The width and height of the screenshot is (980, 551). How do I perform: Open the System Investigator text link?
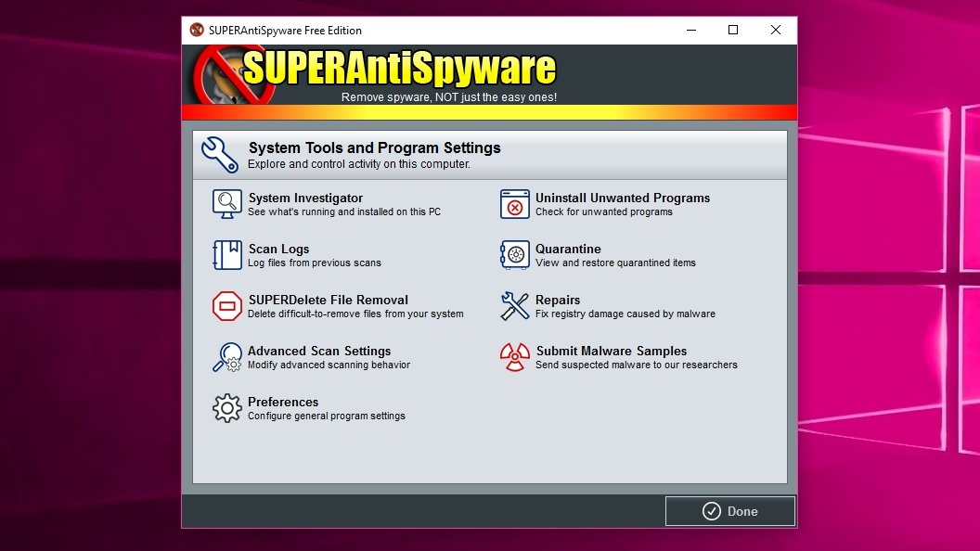pyautogui.click(x=305, y=198)
